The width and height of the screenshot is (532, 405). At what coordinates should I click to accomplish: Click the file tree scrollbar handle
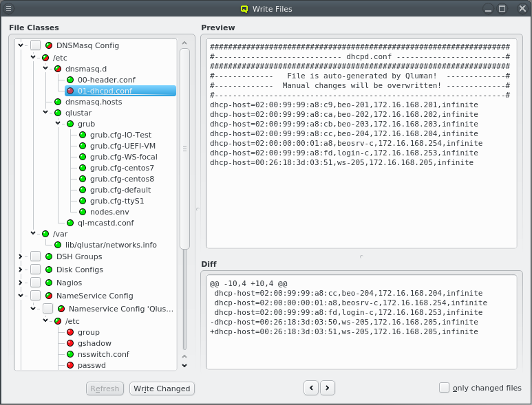tap(184, 149)
